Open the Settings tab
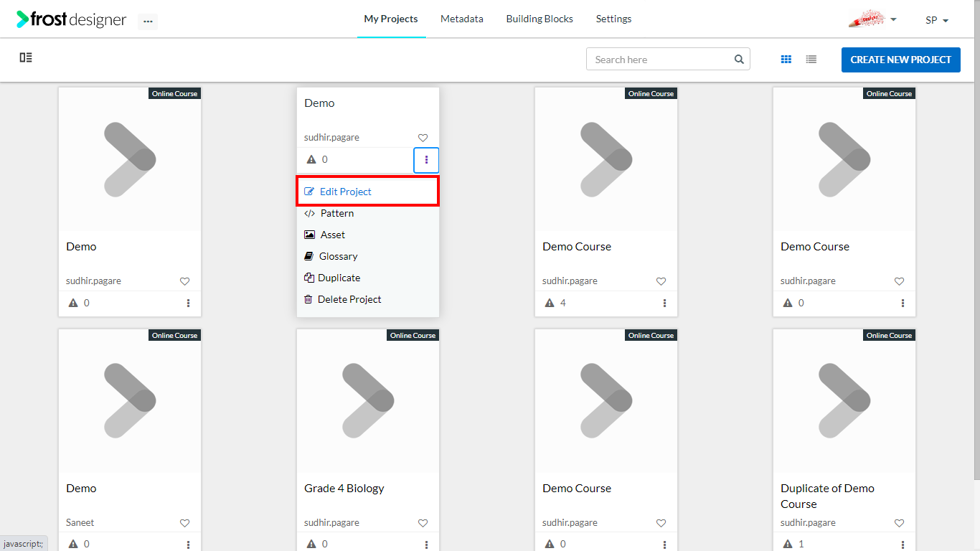This screenshot has height=551, width=980. pyautogui.click(x=613, y=19)
